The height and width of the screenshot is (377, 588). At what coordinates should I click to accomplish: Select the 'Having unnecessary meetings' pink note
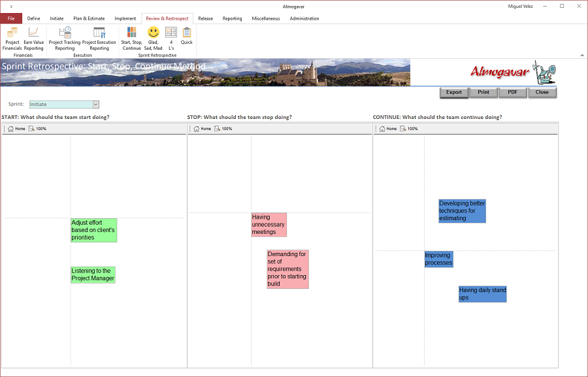click(269, 225)
